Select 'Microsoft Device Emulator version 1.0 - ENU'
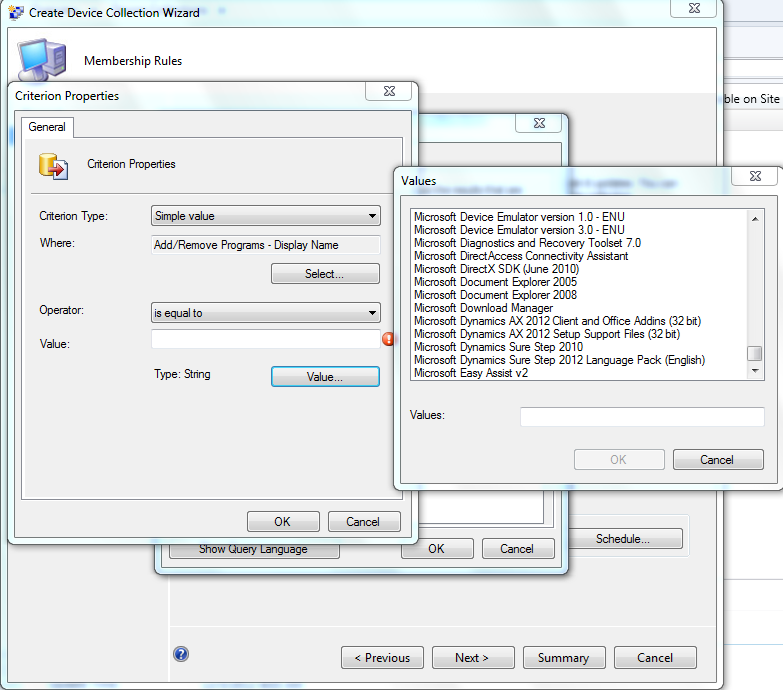Image resolution: width=783 pixels, height=690 pixels. pos(519,217)
